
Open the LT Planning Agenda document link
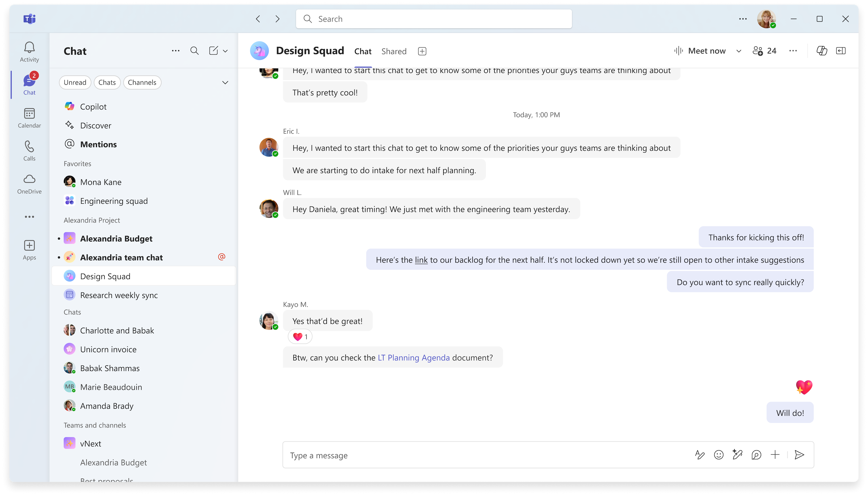click(x=414, y=357)
